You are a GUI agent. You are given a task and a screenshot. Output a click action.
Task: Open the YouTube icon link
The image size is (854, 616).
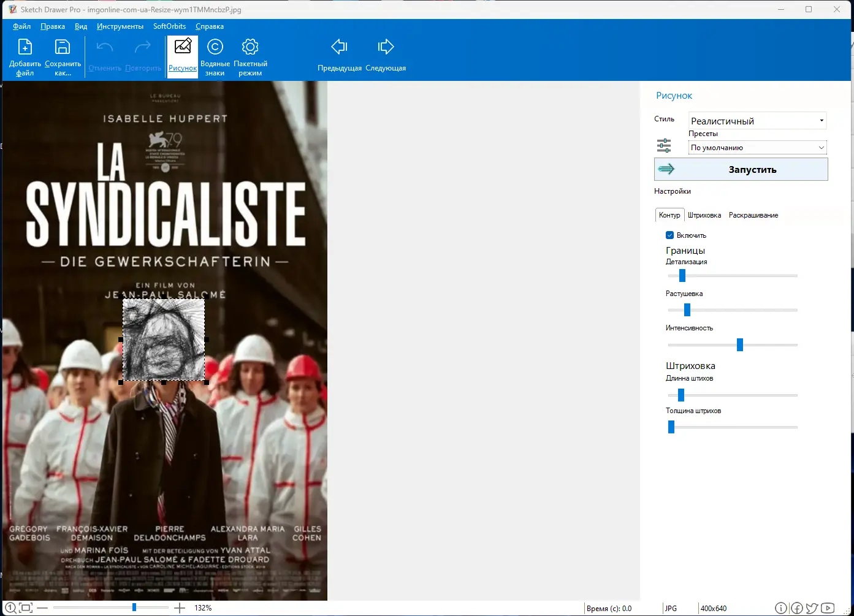coord(828,608)
